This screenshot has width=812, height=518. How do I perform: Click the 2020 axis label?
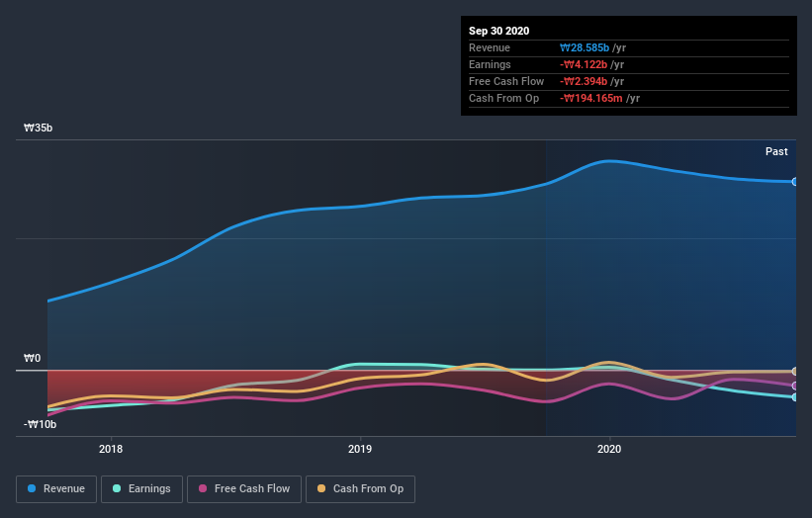point(609,449)
